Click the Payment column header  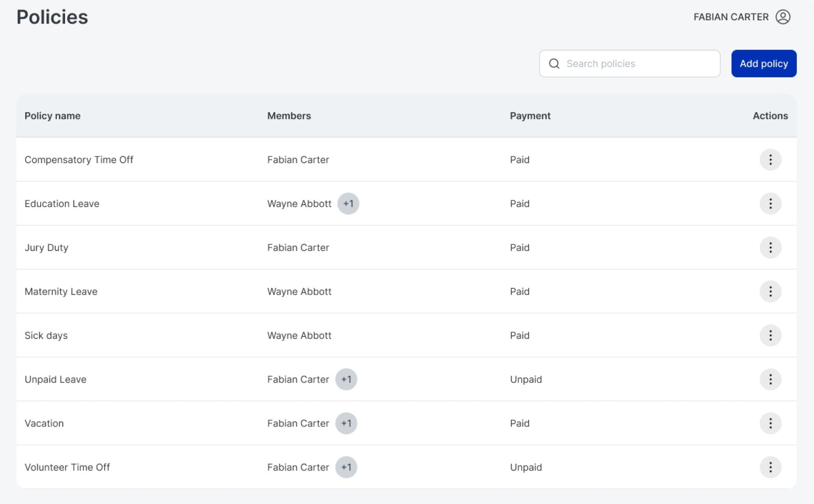530,116
